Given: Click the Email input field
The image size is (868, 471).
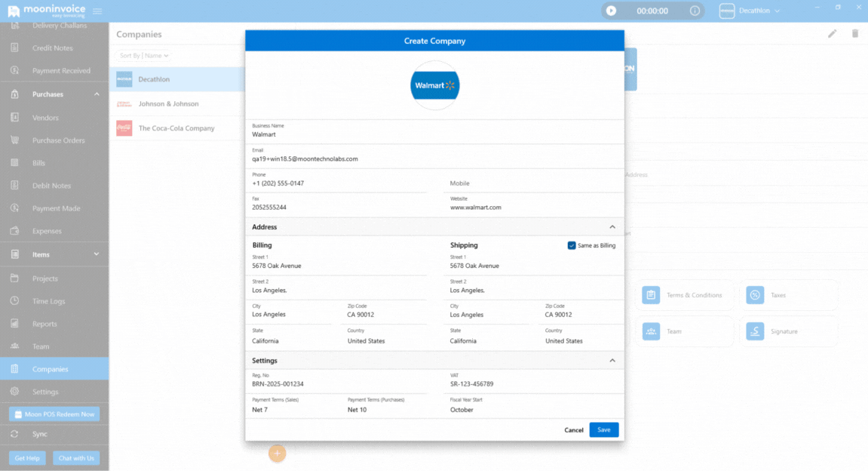Looking at the screenshot, I should [x=434, y=155].
